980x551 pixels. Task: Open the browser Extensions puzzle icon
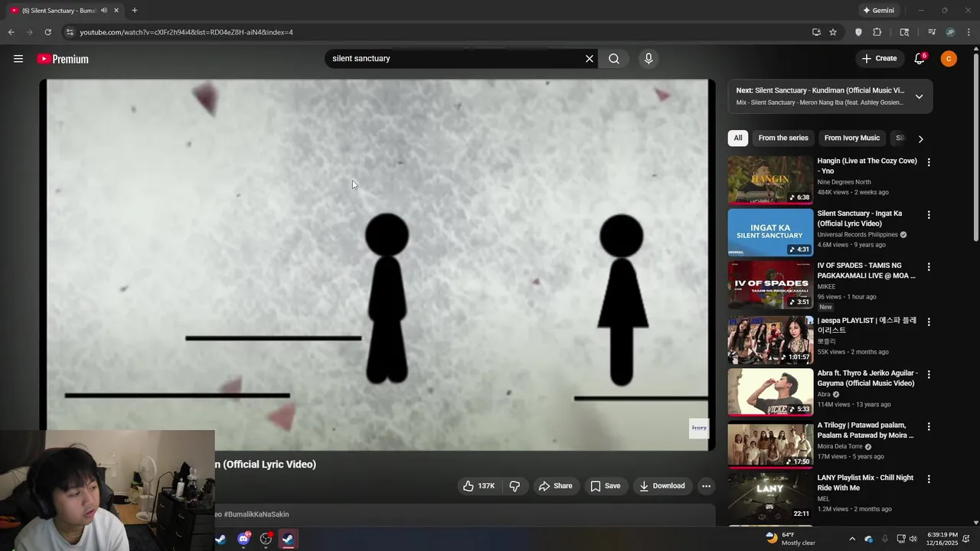click(877, 32)
